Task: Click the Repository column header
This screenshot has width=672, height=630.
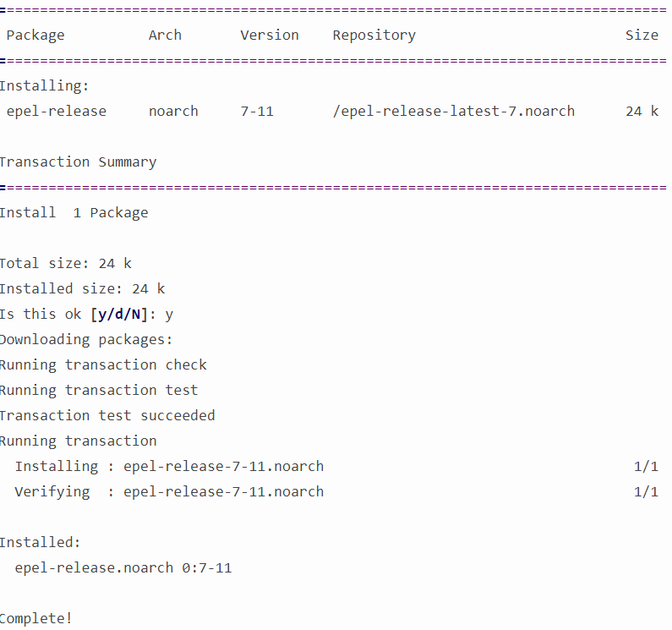Action: click(x=374, y=36)
